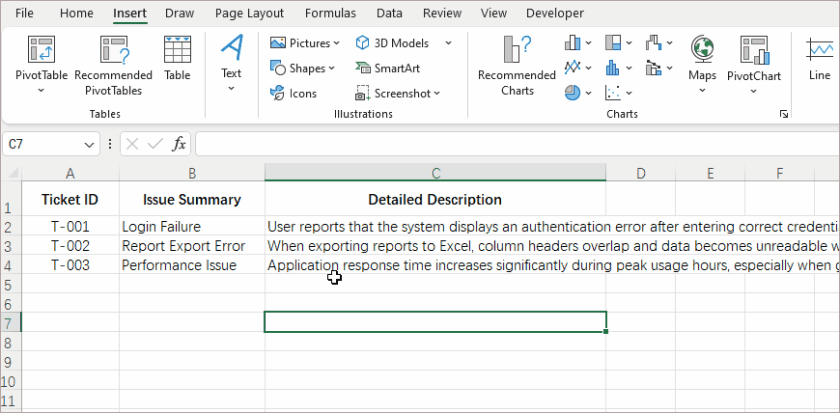Open the Charts dialog launcher
The height and width of the screenshot is (413, 840).
tap(783, 115)
